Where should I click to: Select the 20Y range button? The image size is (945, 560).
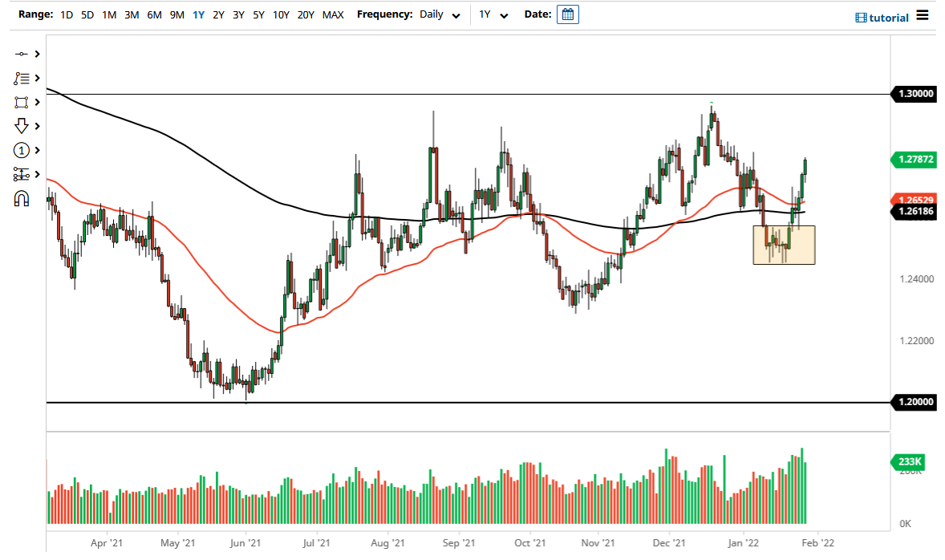coord(306,14)
